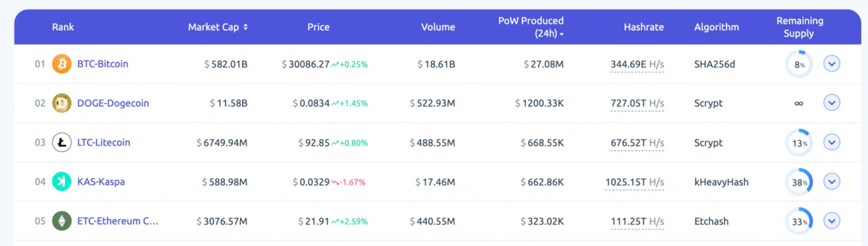Click the Volume column header
This screenshot has width=868, height=246.
(438, 27)
